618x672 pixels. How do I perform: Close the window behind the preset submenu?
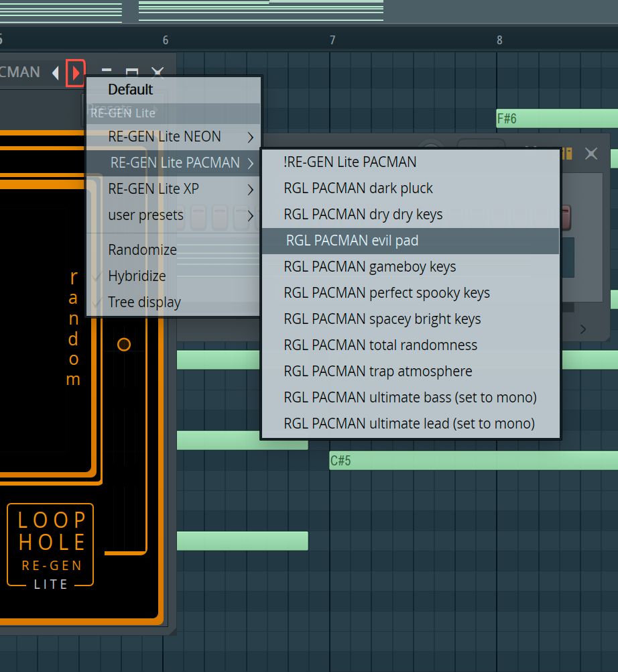591,154
